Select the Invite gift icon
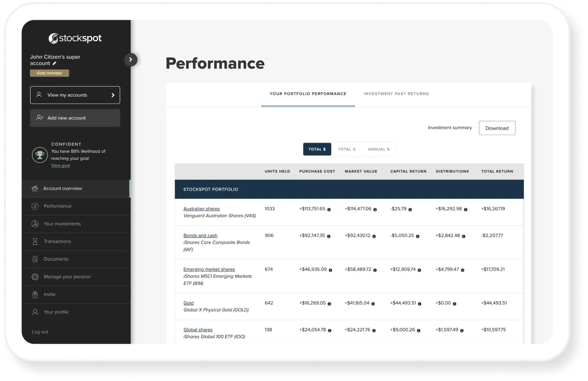 coord(34,294)
